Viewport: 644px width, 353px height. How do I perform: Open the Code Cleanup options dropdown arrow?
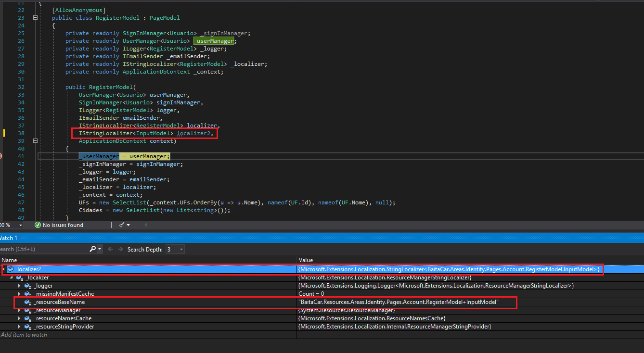(129, 225)
